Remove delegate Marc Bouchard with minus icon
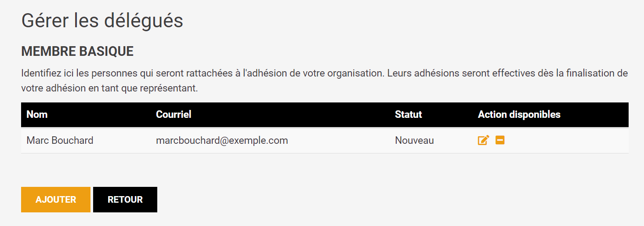Image resolution: width=644 pixels, height=226 pixels. click(500, 140)
